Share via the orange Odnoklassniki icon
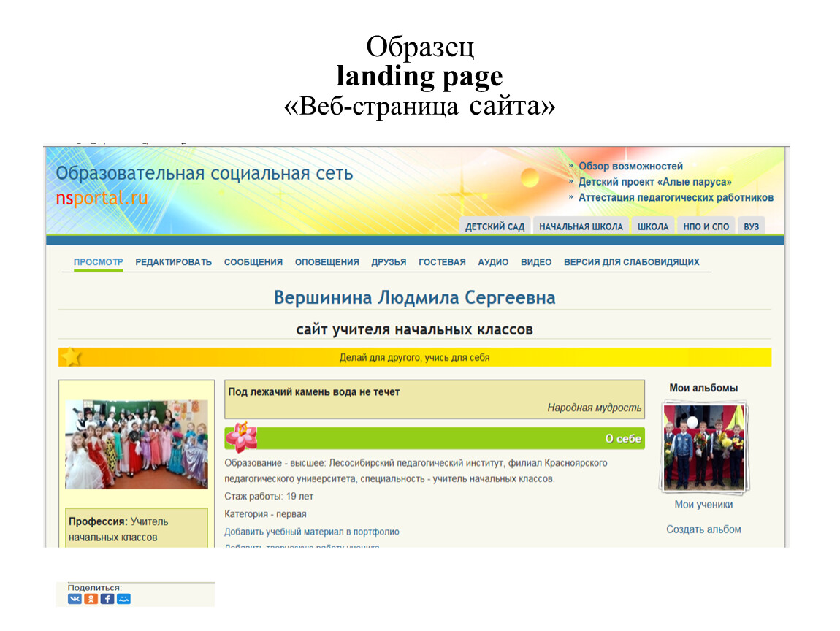The image size is (840, 631). tap(91, 599)
